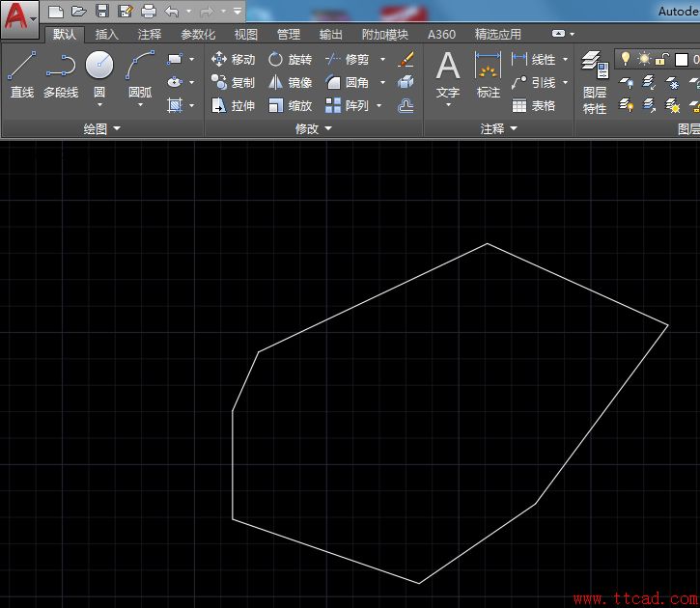The width and height of the screenshot is (700, 608).
Task: Choose the Save As icon
Action: coord(126,12)
